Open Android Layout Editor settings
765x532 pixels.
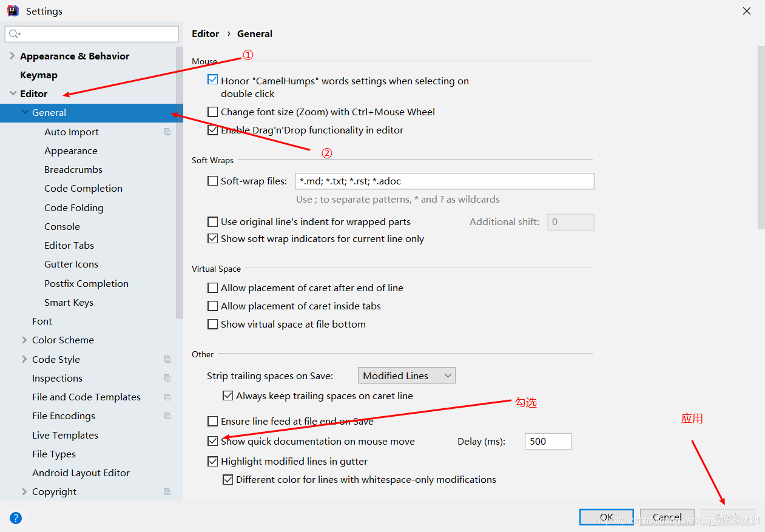pos(81,473)
